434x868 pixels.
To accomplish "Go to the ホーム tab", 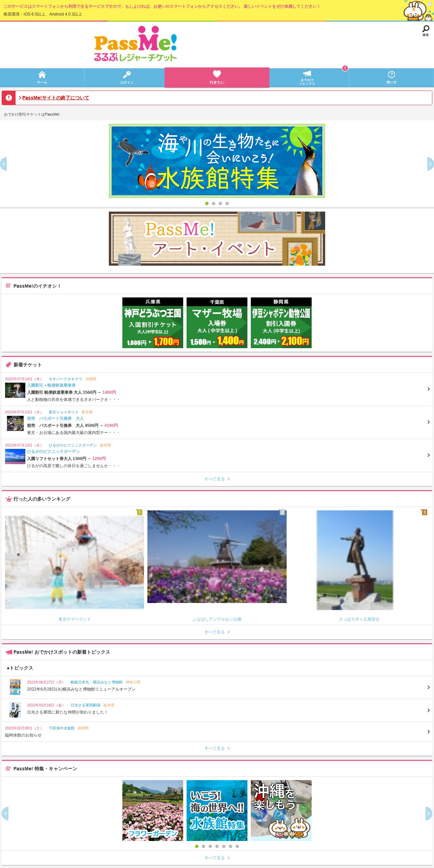I will point(42,77).
